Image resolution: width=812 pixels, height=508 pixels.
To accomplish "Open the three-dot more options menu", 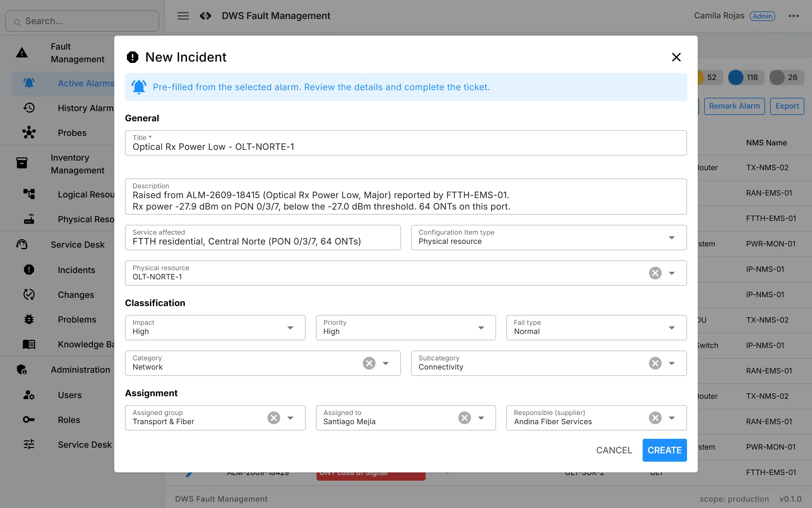I will (794, 16).
